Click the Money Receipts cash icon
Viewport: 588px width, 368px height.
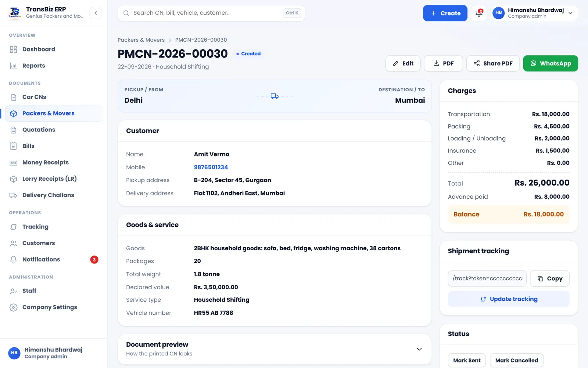[x=14, y=163]
